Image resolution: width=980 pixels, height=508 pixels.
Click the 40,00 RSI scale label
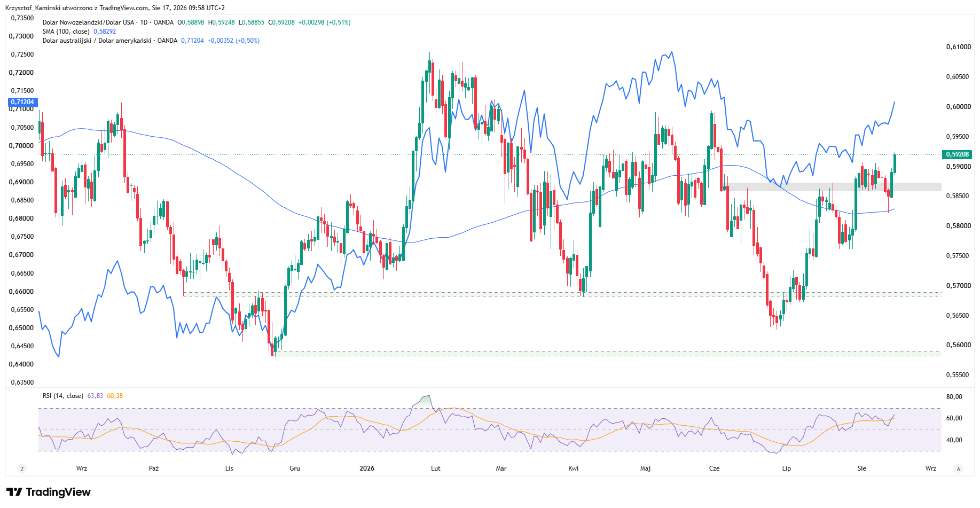pyautogui.click(x=954, y=440)
